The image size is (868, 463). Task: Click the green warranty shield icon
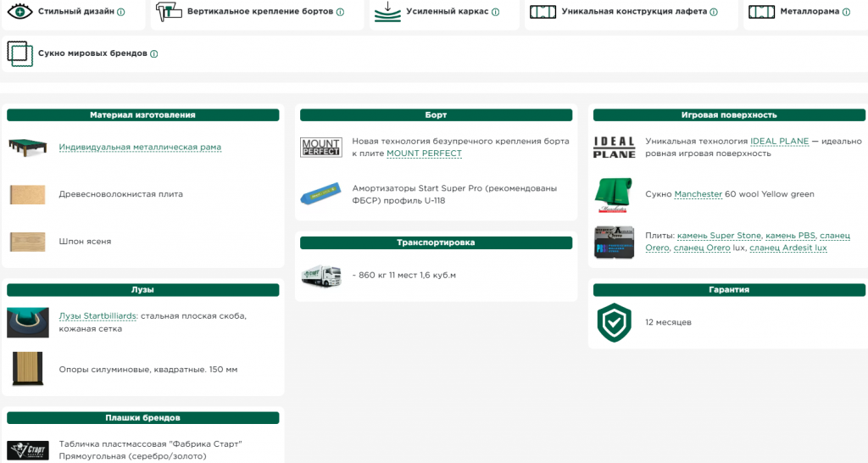pyautogui.click(x=614, y=322)
